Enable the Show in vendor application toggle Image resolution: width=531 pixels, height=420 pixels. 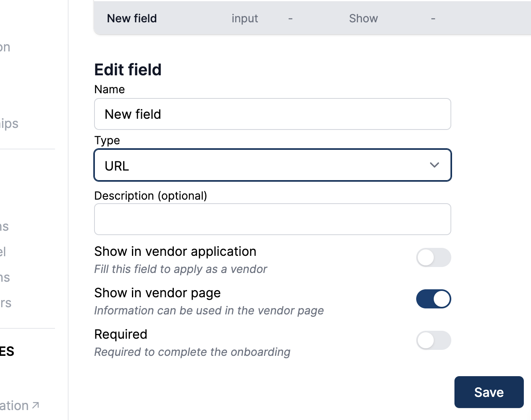(434, 257)
